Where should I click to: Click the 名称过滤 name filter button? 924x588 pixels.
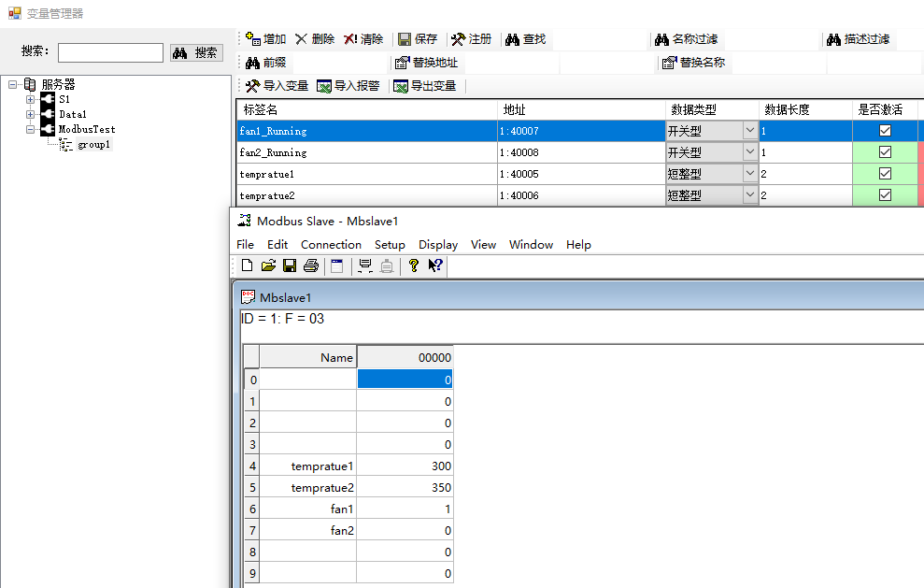(x=687, y=39)
